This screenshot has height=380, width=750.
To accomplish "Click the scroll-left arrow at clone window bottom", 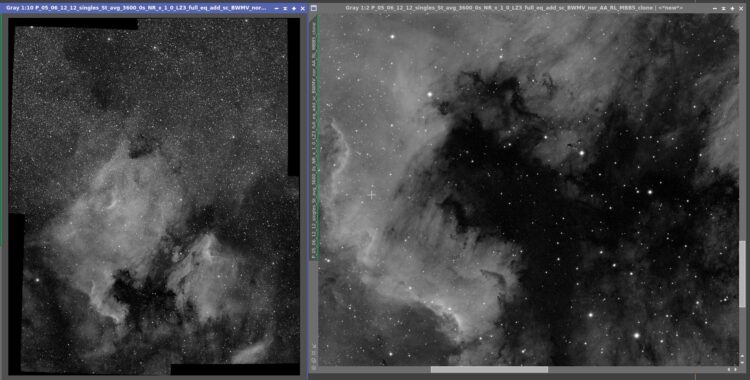I will tap(728, 369).
